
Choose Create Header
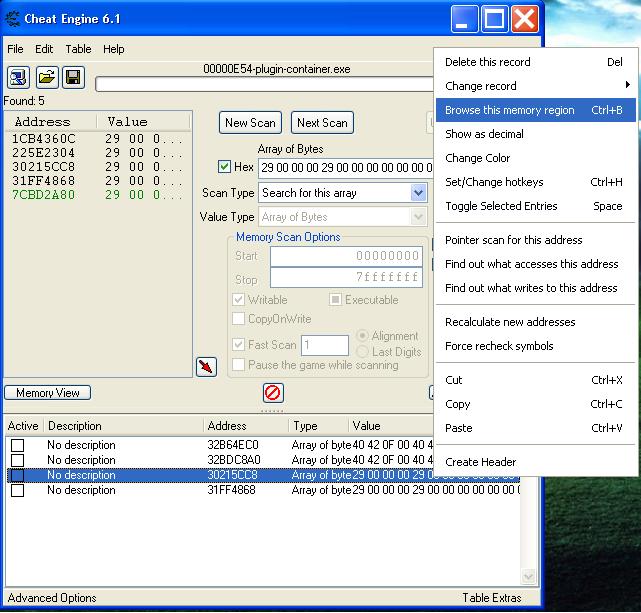[x=536, y=462]
